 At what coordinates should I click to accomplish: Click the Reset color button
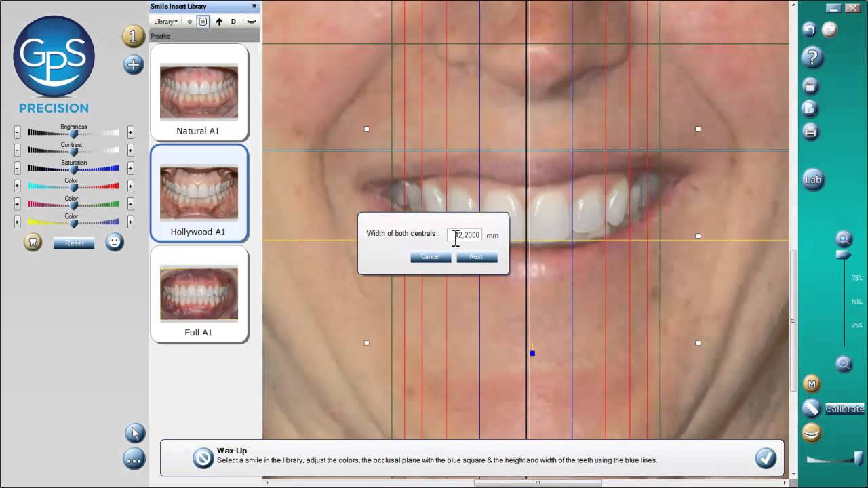(x=74, y=243)
